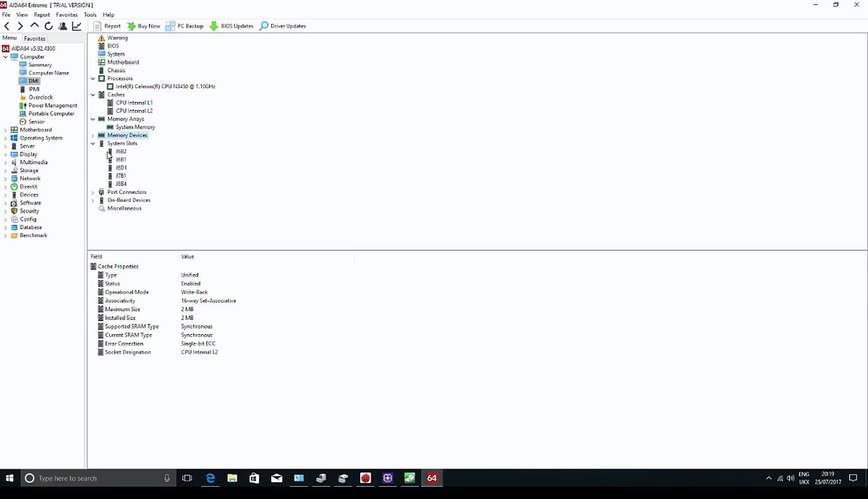Click the Benchmark icon in the sidebar
The image size is (868, 499).
[14, 236]
